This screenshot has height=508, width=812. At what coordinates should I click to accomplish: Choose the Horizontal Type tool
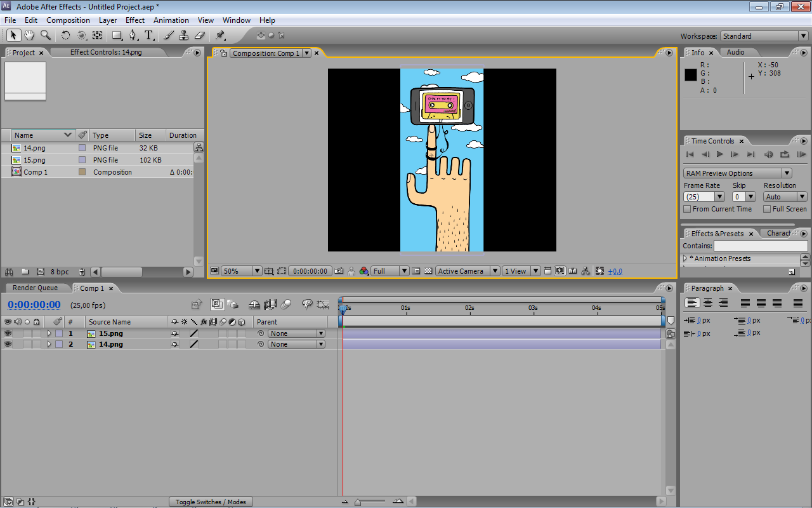pos(149,36)
